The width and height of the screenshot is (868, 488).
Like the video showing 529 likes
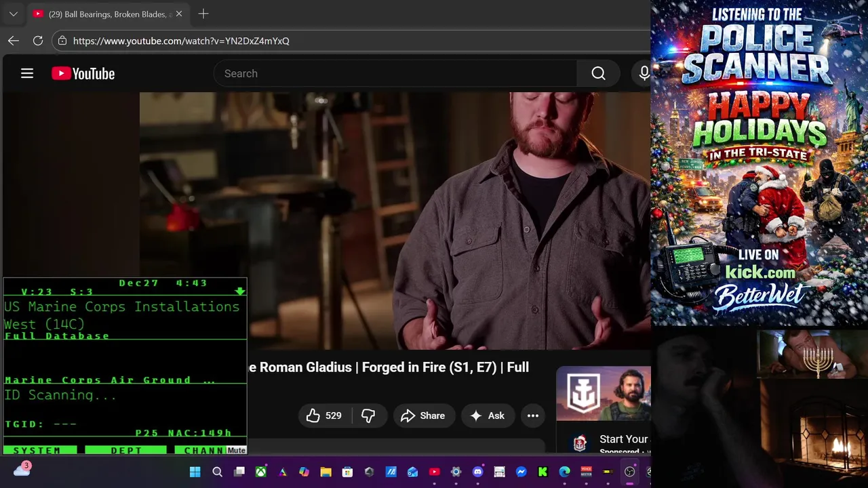pos(324,415)
